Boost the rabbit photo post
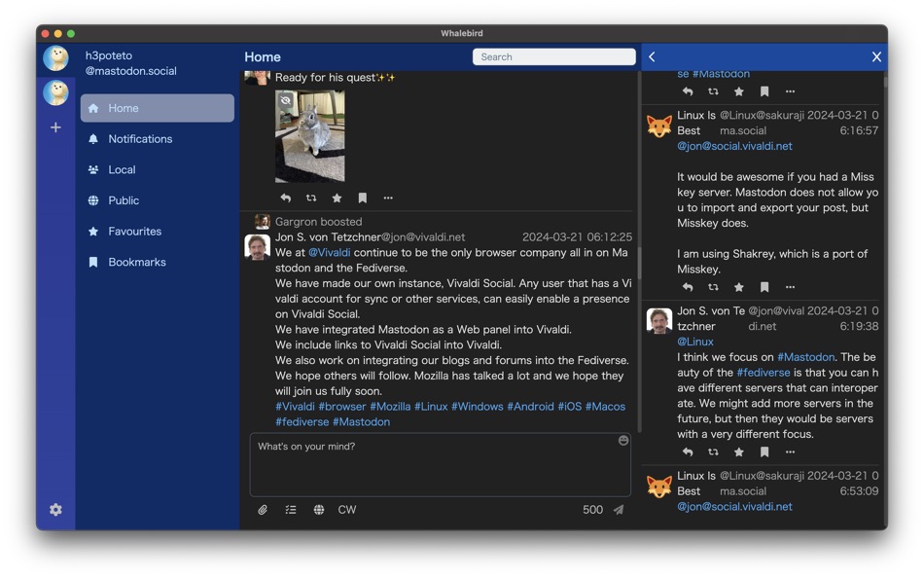 coord(311,199)
